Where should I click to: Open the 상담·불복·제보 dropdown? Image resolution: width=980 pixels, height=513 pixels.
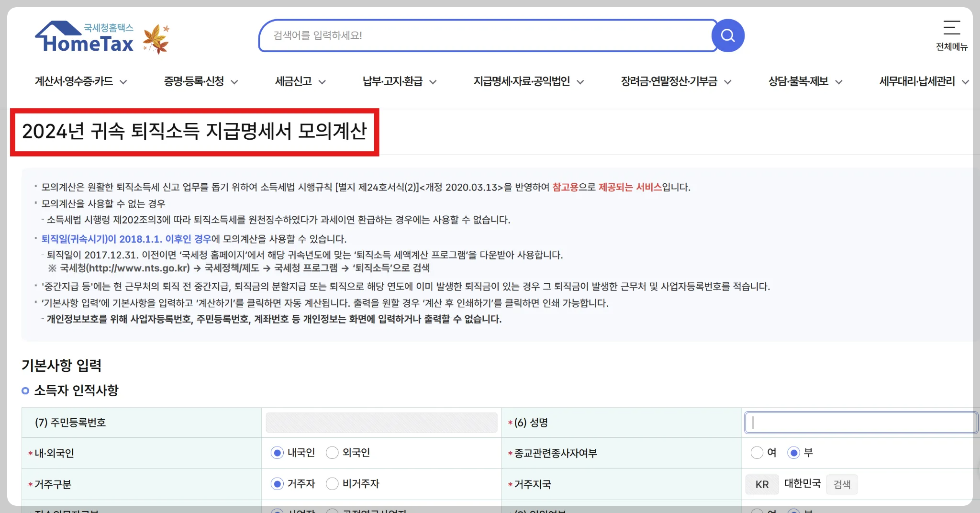798,81
